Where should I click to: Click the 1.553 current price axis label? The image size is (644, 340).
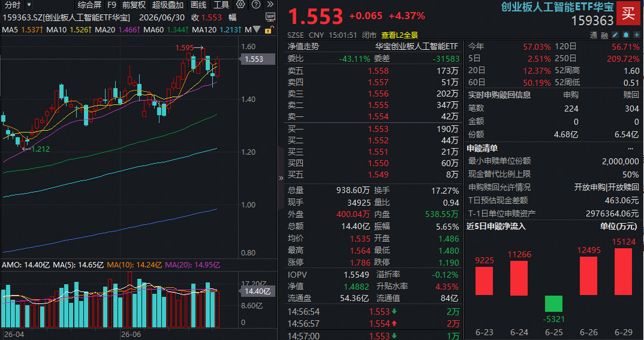click(257, 59)
